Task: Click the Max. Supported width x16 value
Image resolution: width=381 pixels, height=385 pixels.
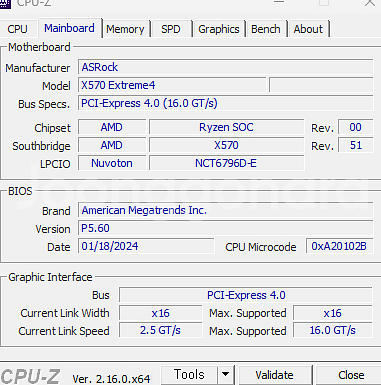Action: coord(333,313)
